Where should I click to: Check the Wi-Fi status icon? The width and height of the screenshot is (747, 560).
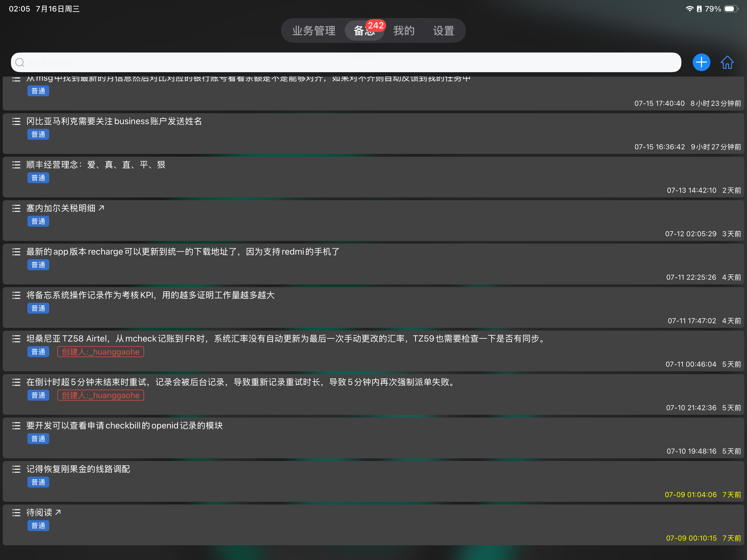pyautogui.click(x=689, y=9)
